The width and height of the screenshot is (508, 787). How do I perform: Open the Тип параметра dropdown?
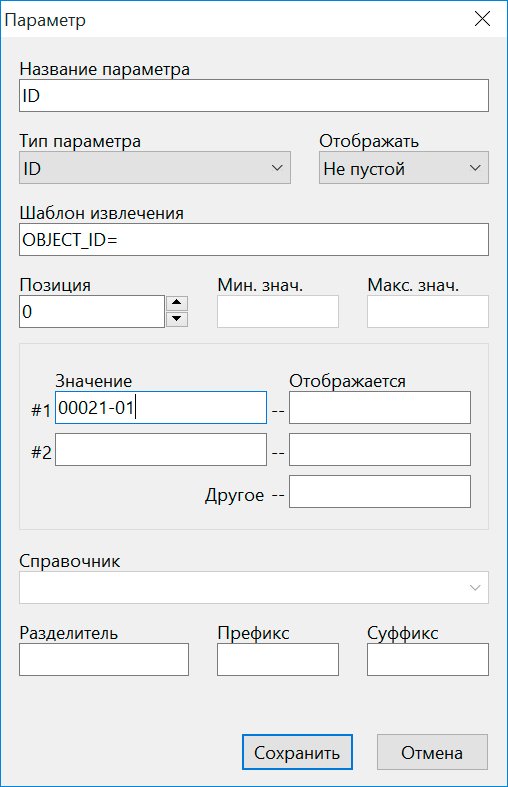point(155,168)
